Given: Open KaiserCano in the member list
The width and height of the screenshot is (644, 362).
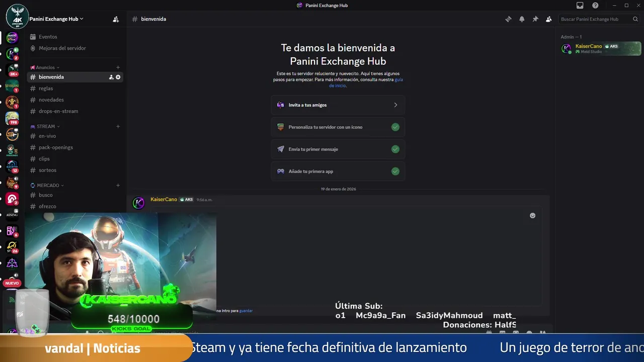Looking at the screenshot, I should [x=600, y=49].
